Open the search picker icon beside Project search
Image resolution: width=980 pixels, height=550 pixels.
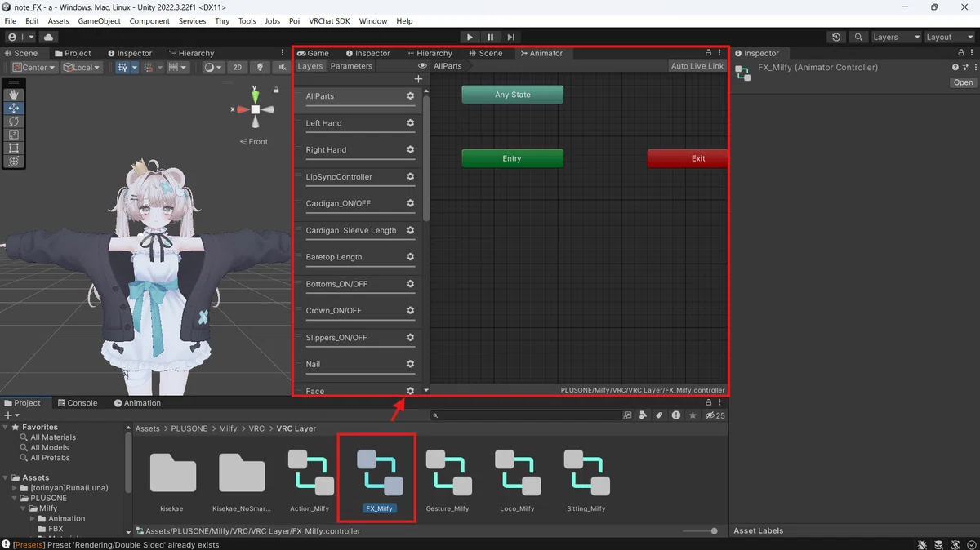[627, 415]
